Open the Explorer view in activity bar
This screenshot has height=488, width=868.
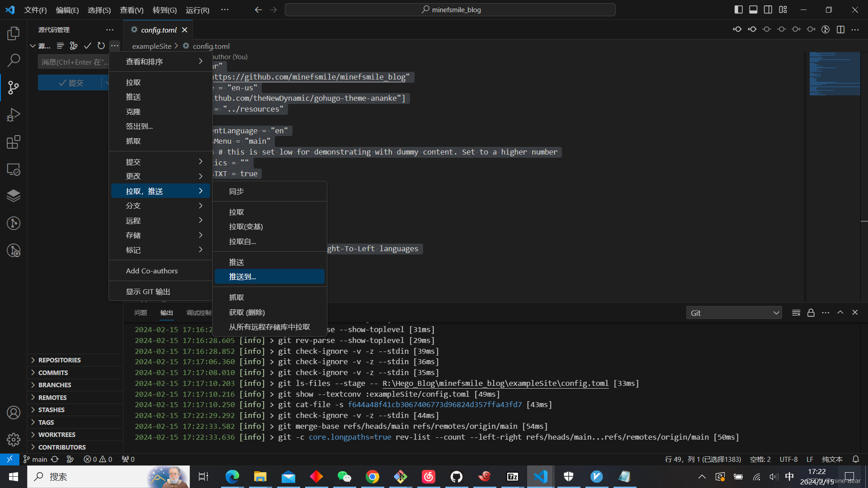pos(14,33)
